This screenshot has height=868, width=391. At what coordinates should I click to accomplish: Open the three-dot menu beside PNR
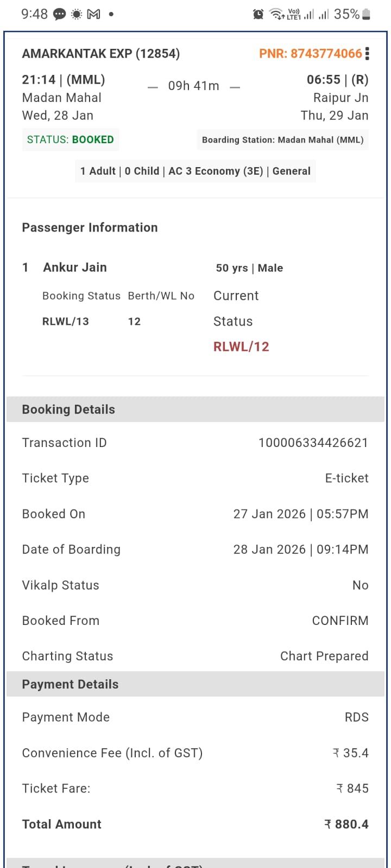point(368,54)
